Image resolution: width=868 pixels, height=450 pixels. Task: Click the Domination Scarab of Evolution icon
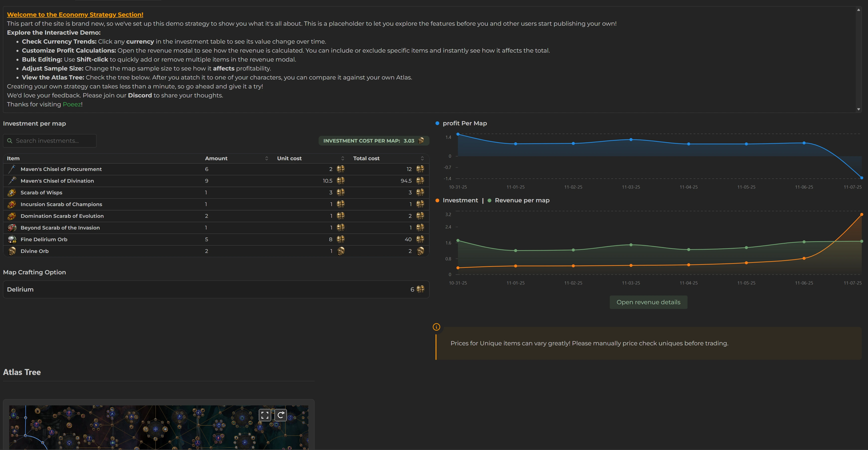point(12,216)
